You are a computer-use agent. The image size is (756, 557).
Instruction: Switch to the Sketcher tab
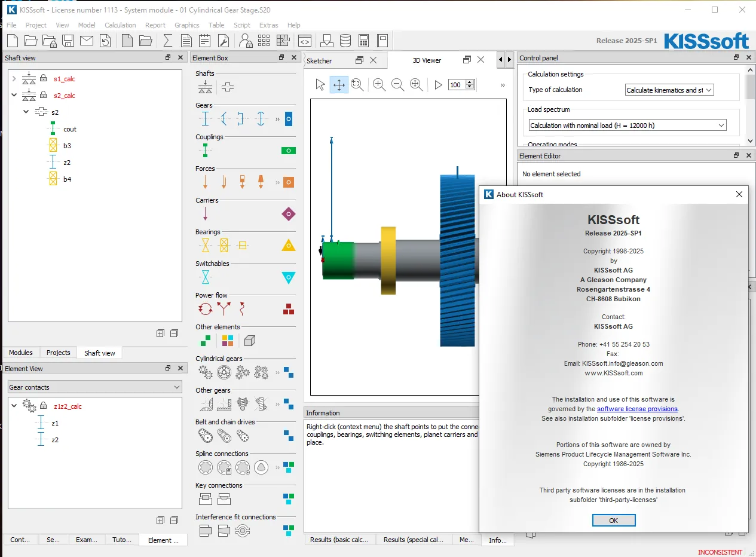[319, 61]
